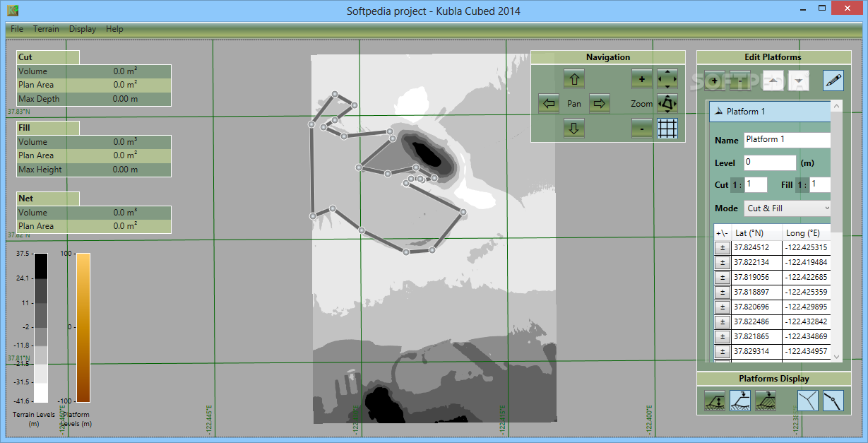The image size is (868, 443).
Task: Toggle the pencil edit mode button
Action: pos(833,81)
